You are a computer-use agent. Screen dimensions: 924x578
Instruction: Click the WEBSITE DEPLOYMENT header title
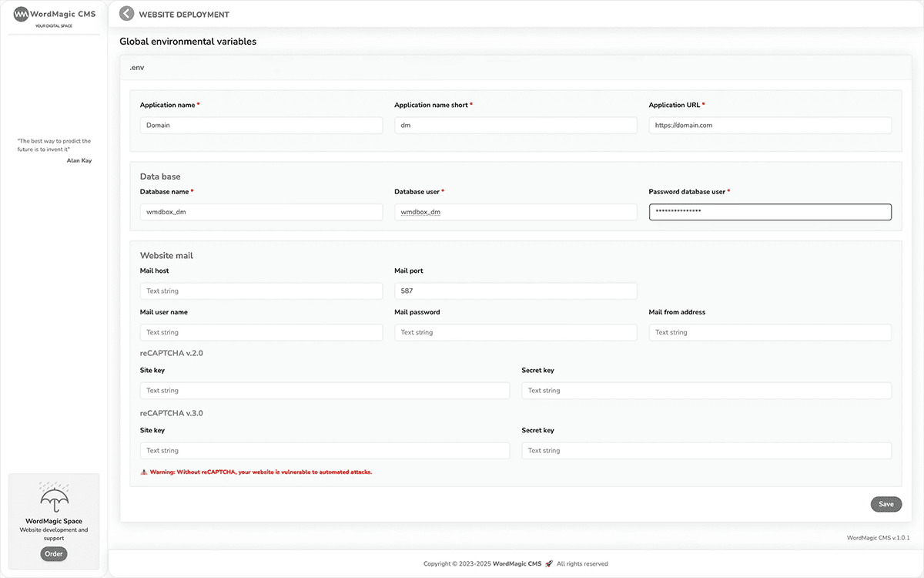click(x=184, y=15)
